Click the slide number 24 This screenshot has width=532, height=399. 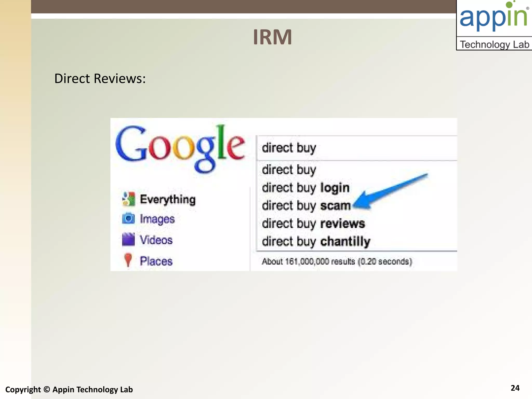515,388
